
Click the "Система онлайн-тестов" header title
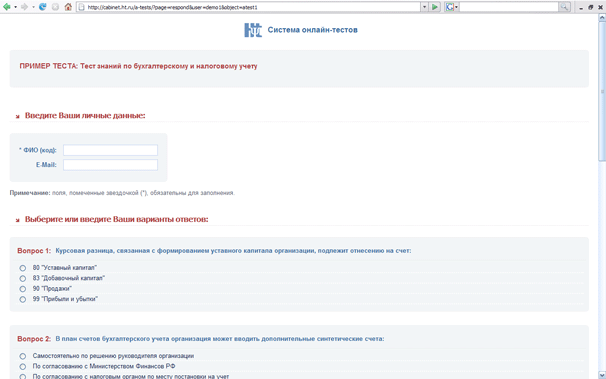[312, 30]
